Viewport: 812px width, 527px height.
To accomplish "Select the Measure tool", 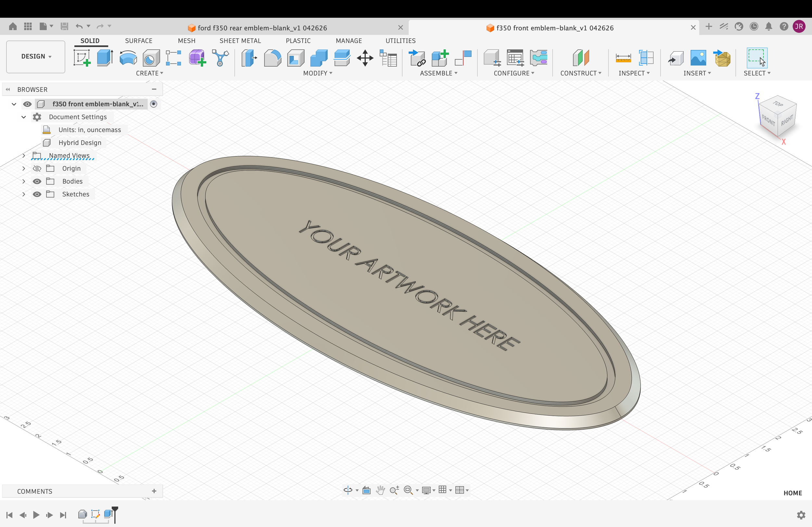I will (623, 58).
